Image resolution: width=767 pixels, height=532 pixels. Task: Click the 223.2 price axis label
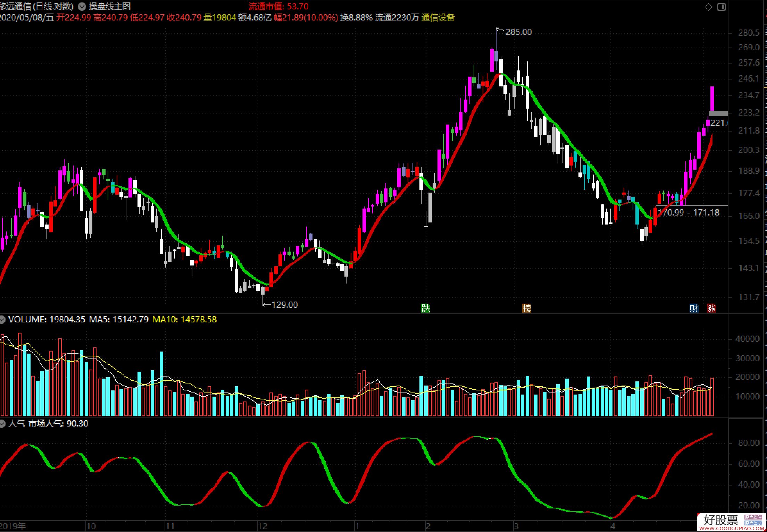point(749,112)
